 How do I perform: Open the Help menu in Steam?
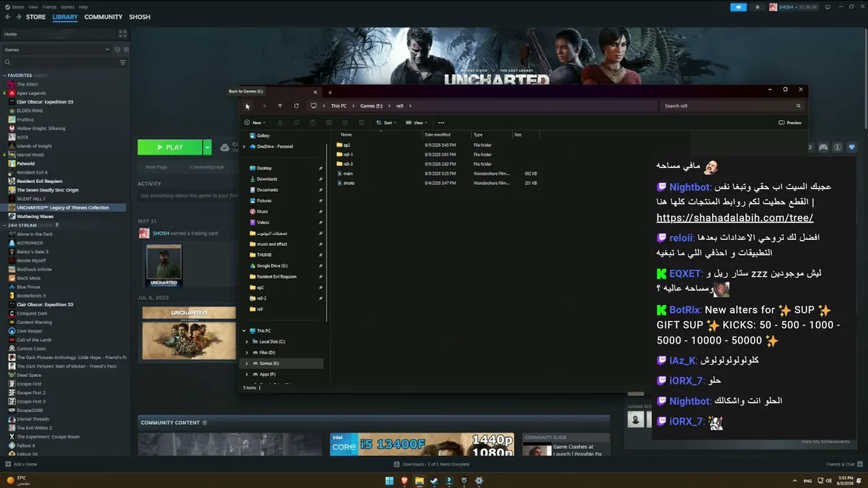[x=83, y=7]
